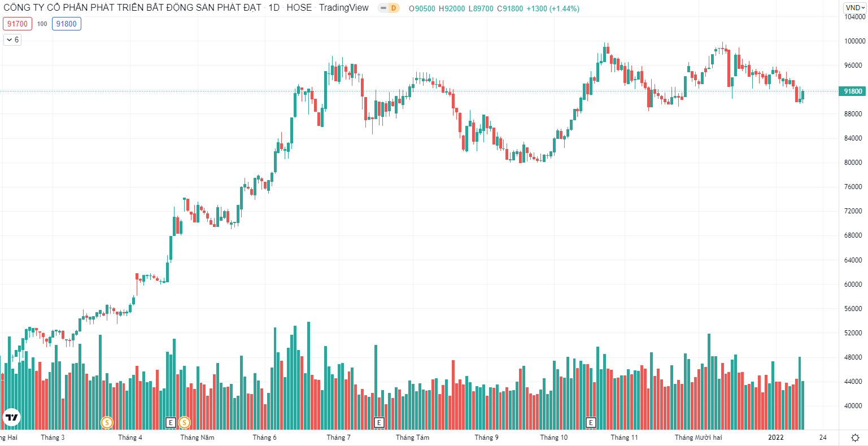Click the 104000 price axis label

[x=854, y=17]
